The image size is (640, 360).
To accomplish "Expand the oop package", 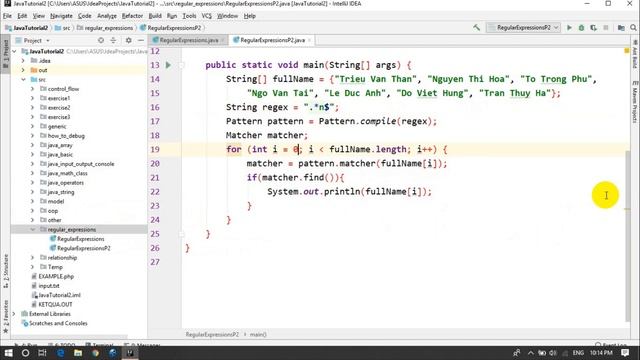I will tap(32, 211).
